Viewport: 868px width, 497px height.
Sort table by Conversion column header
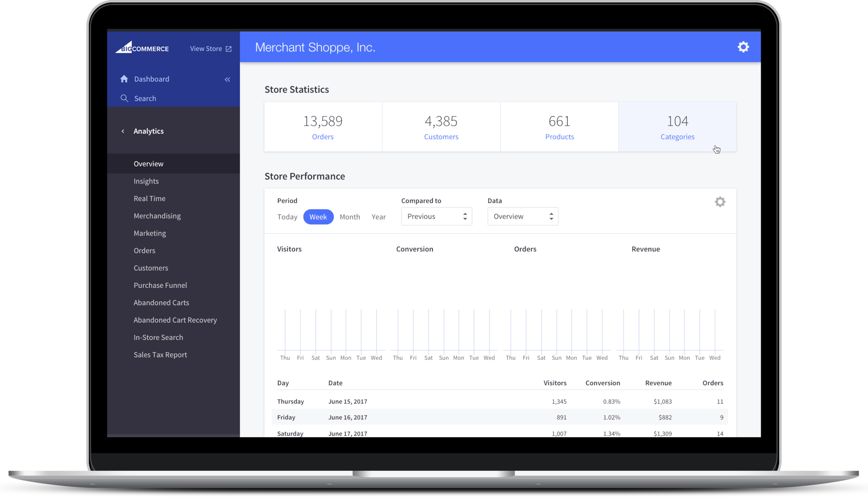point(603,383)
